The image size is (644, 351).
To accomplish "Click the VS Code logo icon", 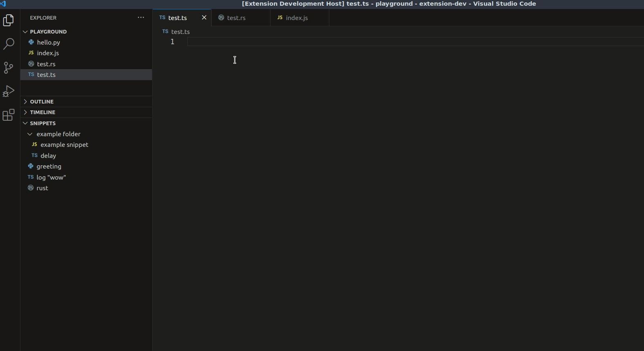I will pyautogui.click(x=3, y=4).
